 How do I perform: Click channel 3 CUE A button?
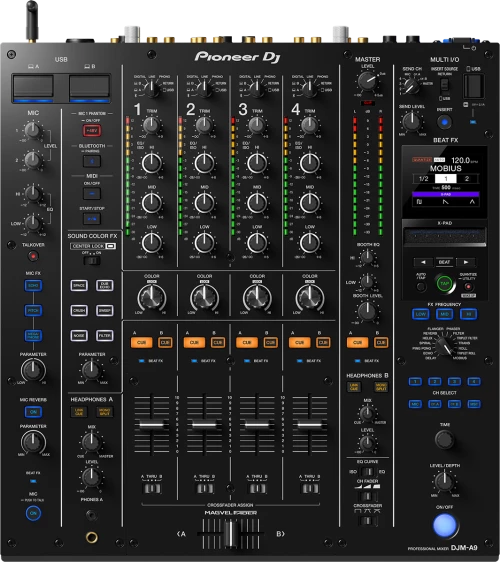(x=247, y=343)
